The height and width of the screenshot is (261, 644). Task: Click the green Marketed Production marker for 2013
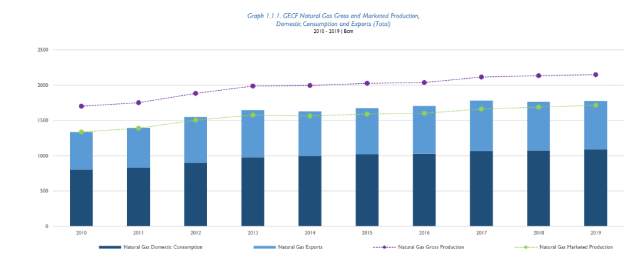[x=252, y=115]
